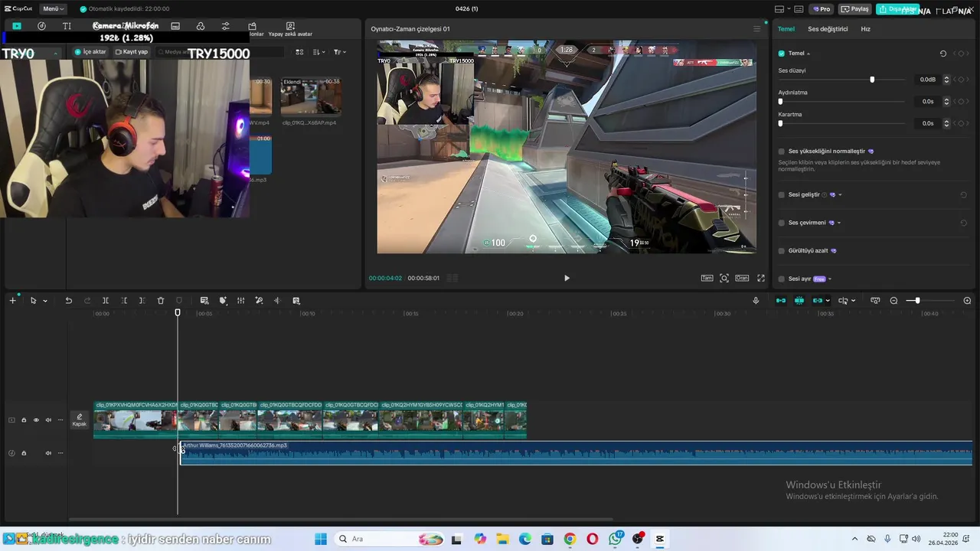The height and width of the screenshot is (551, 980).
Task: Open the selection tool dropdown arrow
Action: (45, 301)
